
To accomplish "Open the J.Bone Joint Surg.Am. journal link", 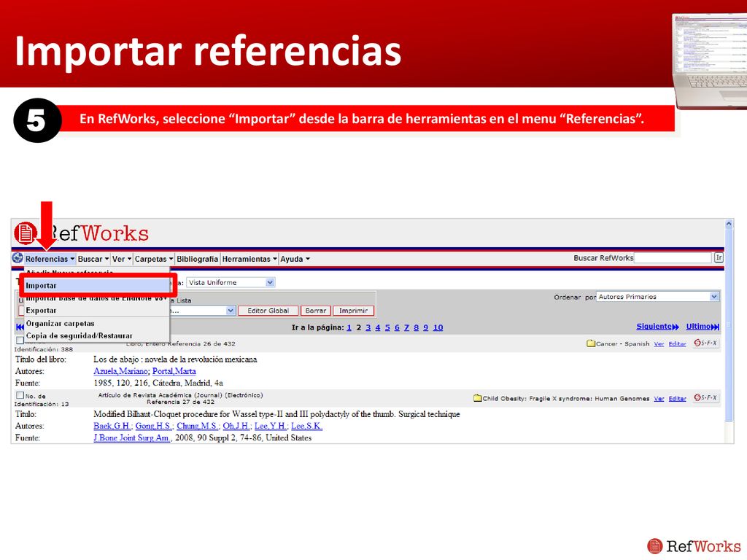I will pyautogui.click(x=132, y=437).
